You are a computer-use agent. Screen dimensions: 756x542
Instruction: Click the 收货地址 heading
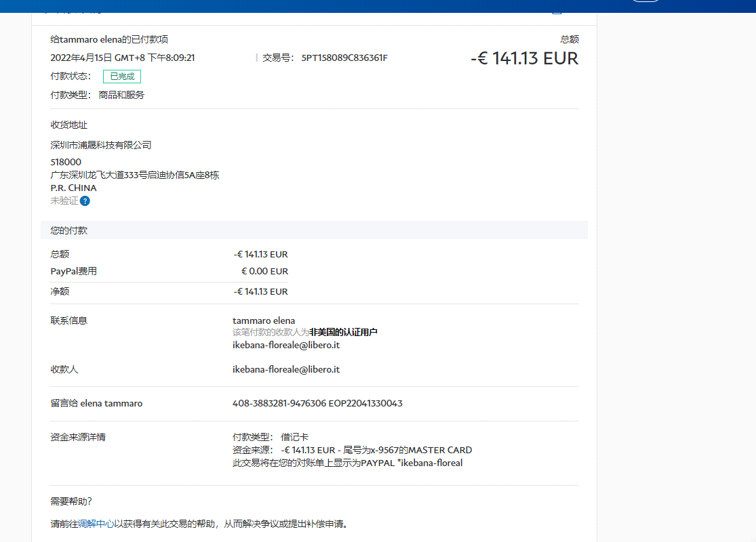coord(69,125)
